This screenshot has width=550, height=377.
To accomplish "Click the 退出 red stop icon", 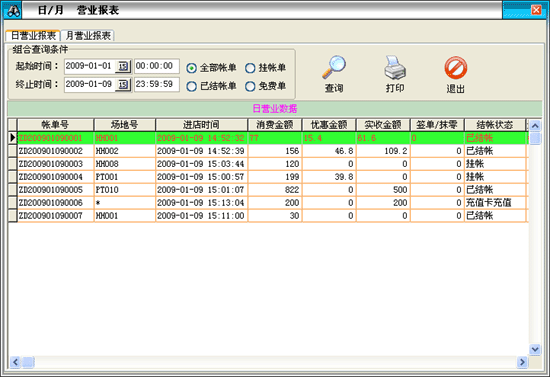I will pyautogui.click(x=456, y=67).
